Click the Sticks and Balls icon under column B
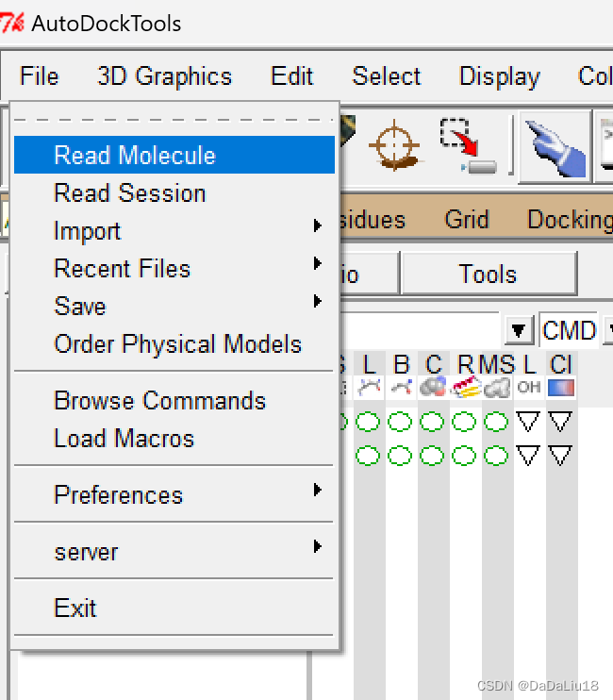Viewport: 613px width, 700px height. point(401,387)
